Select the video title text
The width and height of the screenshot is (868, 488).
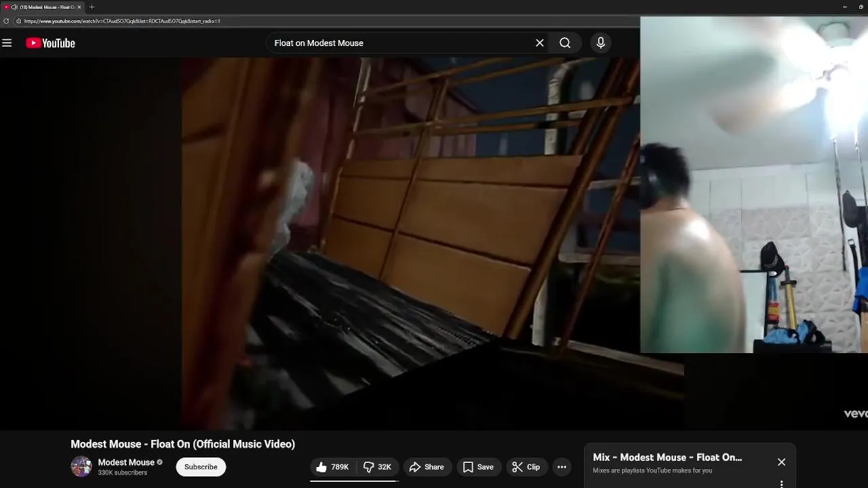pyautogui.click(x=182, y=444)
